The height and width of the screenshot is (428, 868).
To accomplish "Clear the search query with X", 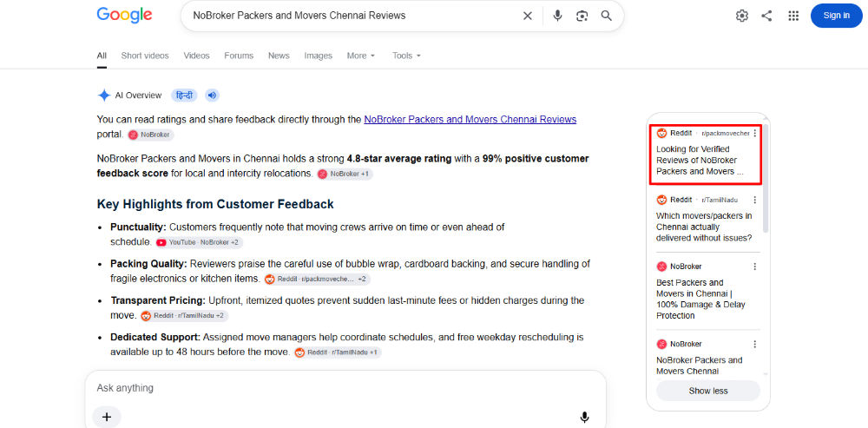I will [x=528, y=16].
